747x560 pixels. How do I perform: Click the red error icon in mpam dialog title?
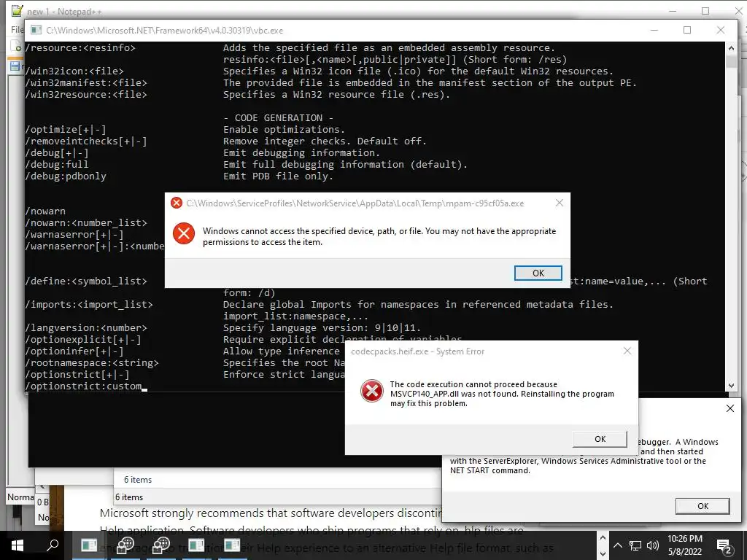coord(177,203)
